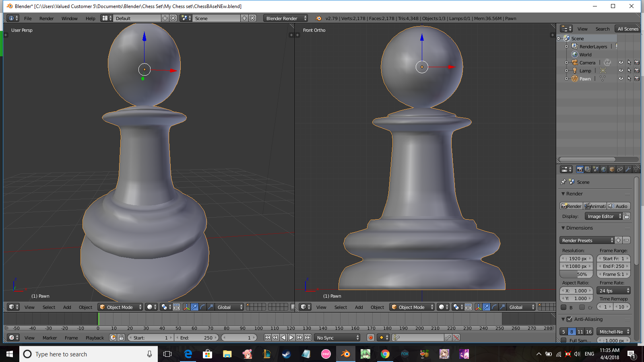Open Blender Render engine dropdown
644x362 pixels.
[x=286, y=18]
